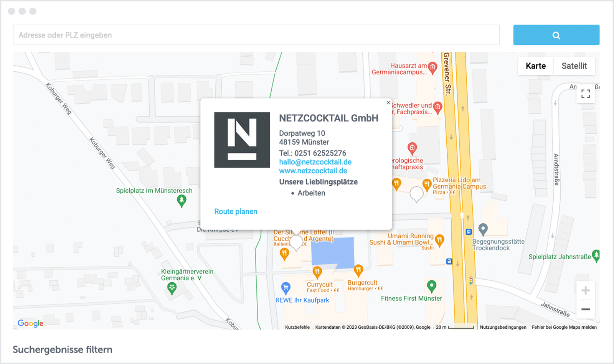Toggle fullscreen map view
The image size is (614, 364).
pyautogui.click(x=585, y=94)
